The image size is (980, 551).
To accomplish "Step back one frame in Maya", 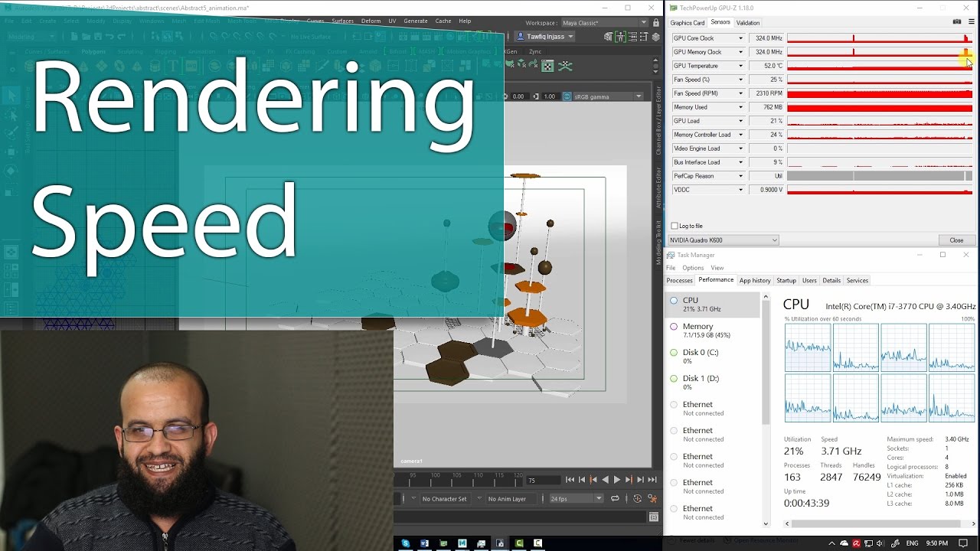I will tap(582, 480).
